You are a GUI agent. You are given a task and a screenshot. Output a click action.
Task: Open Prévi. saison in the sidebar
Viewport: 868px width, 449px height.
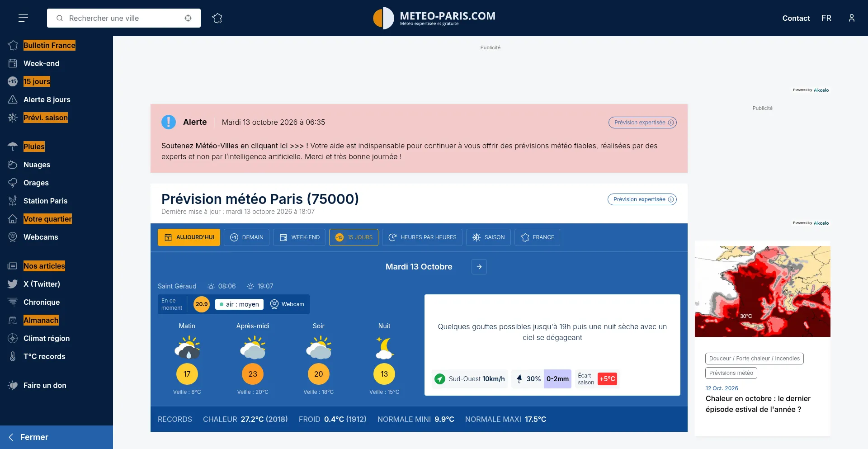[46, 118]
